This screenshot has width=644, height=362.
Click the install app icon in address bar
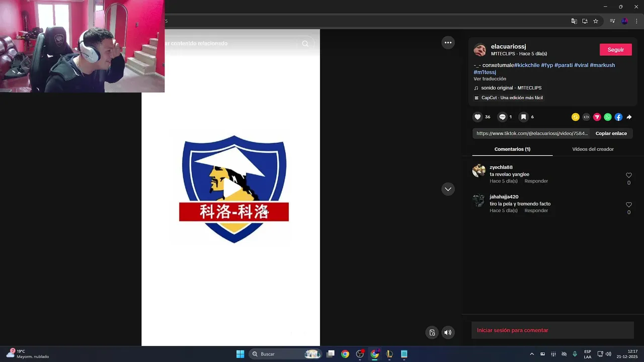(x=585, y=21)
